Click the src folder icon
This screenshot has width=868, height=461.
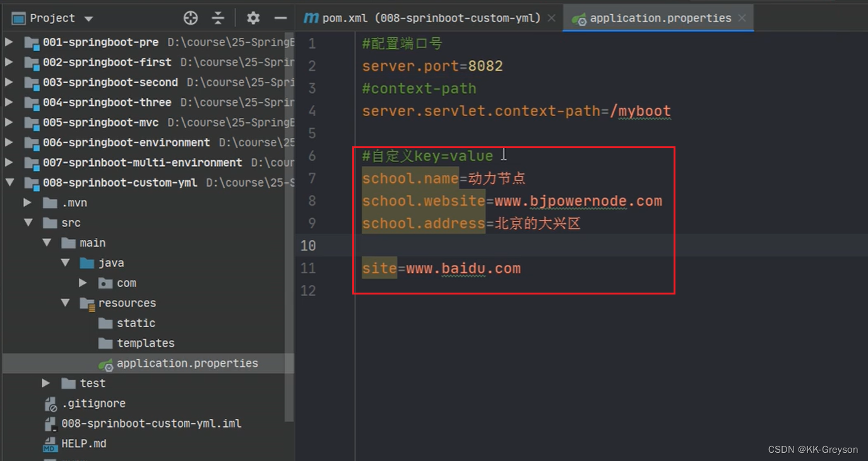[50, 223]
